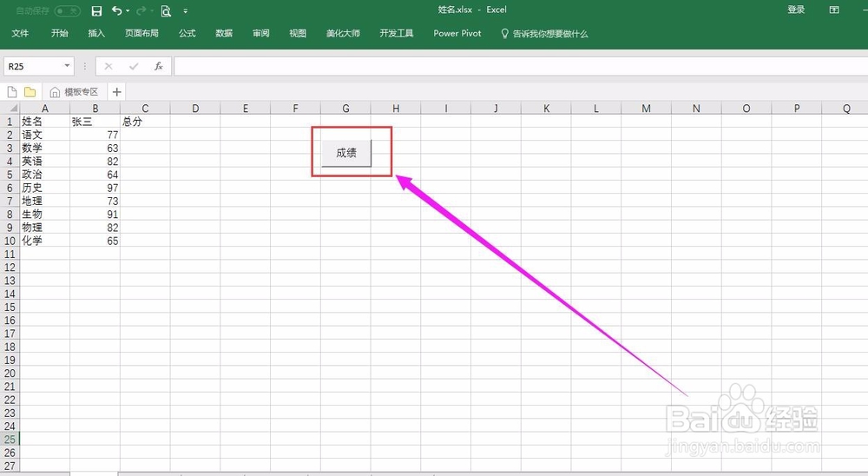This screenshot has height=476, width=868.
Task: Select column M header
Action: 646,108
